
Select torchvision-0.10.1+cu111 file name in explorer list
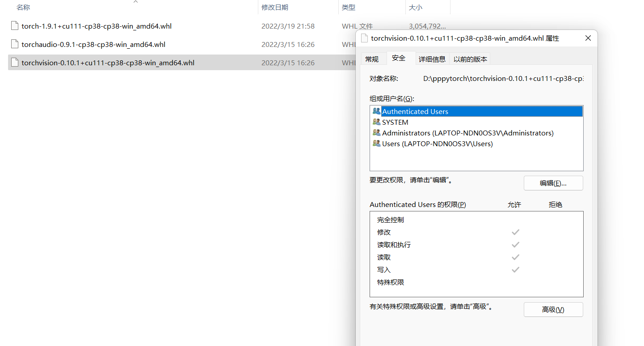coord(108,63)
